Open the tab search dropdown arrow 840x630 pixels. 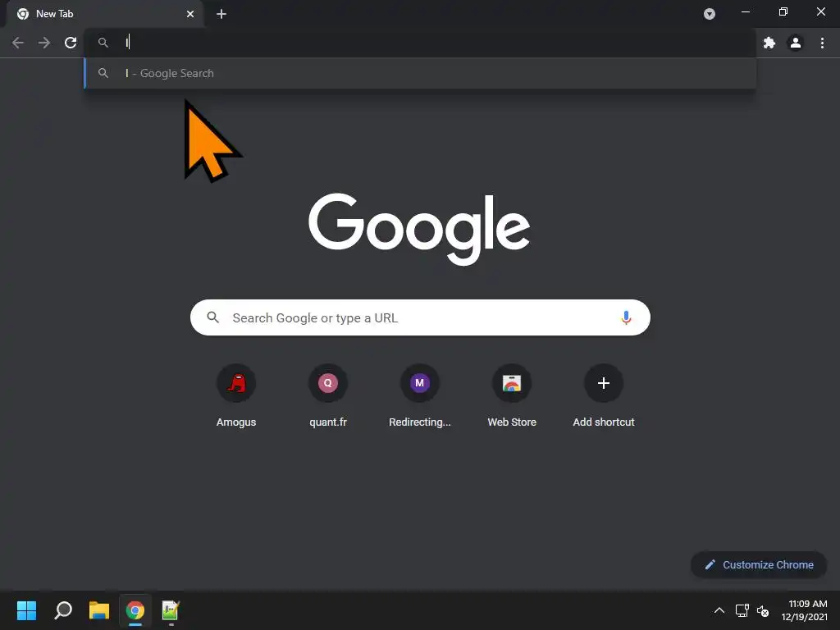tap(710, 14)
